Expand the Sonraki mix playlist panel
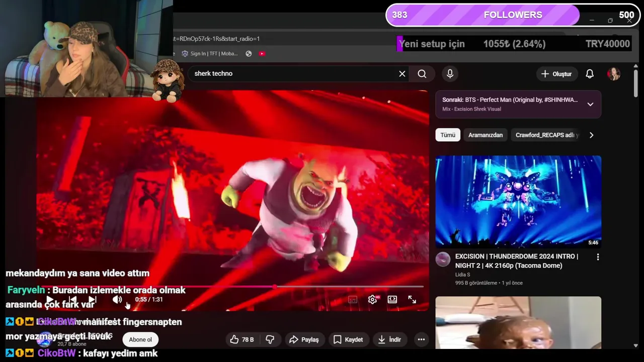The width and height of the screenshot is (644, 362). (x=590, y=105)
